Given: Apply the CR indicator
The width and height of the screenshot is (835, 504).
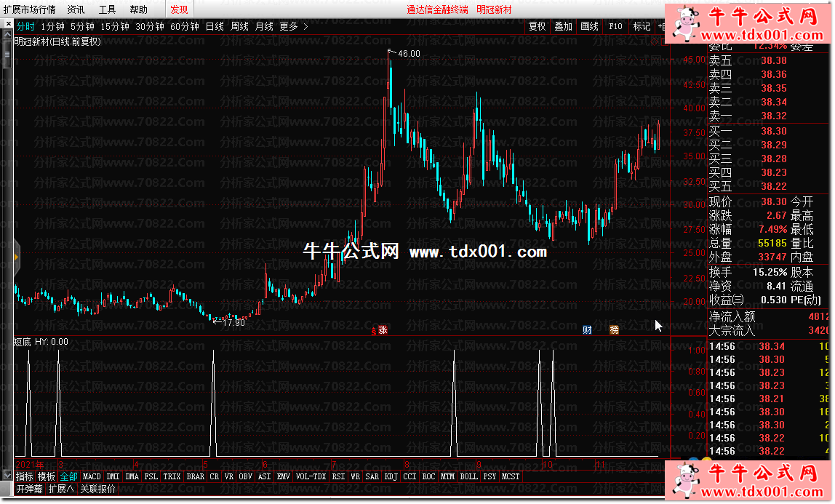Looking at the screenshot, I should (x=214, y=476).
